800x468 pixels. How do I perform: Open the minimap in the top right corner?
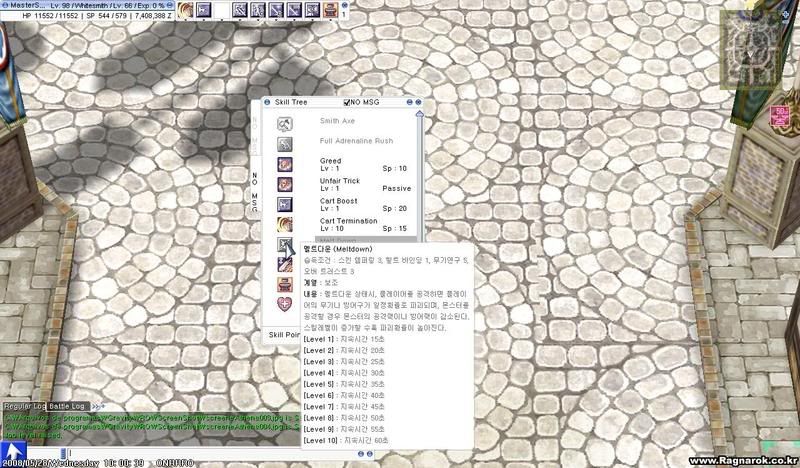coord(750,50)
